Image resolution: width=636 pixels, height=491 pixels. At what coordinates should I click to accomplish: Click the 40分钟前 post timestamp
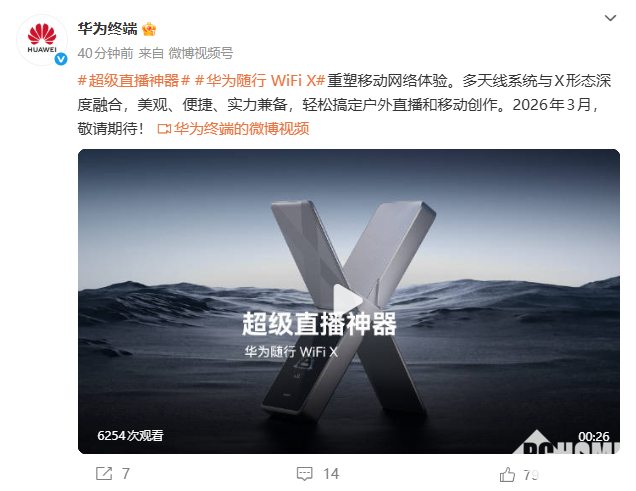[105, 53]
